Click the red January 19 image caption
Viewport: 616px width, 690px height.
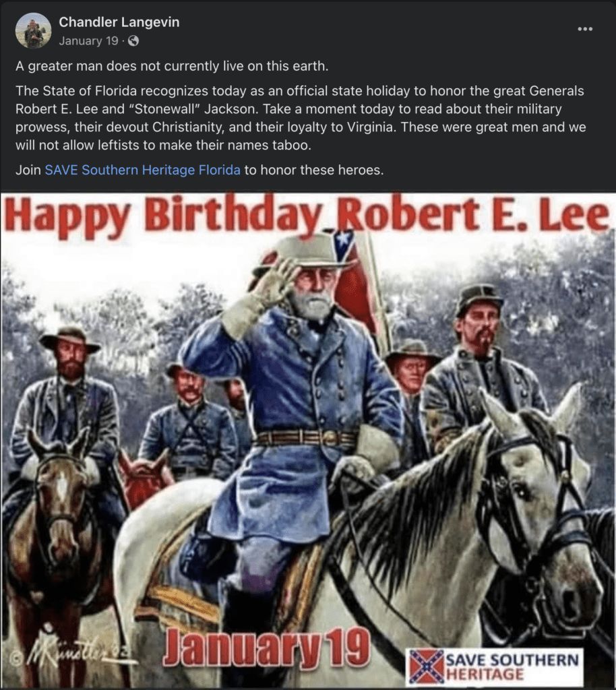[266, 648]
